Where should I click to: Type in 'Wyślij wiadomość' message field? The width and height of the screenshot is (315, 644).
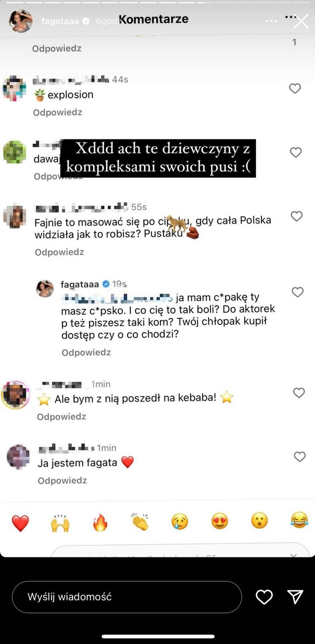[x=126, y=597]
